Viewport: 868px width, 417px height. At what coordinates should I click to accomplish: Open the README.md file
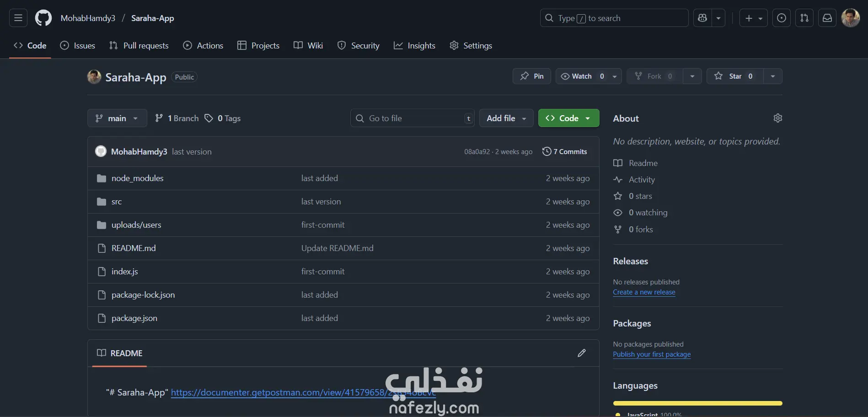pyautogui.click(x=134, y=248)
